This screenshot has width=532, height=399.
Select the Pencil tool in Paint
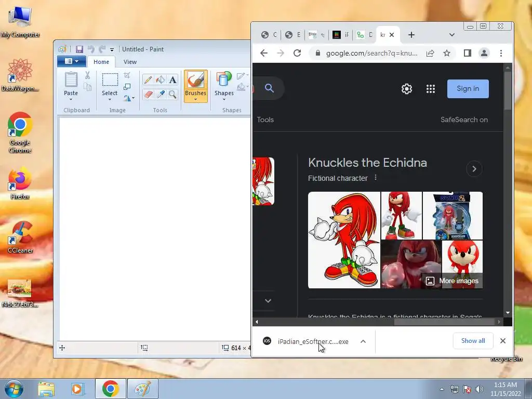coord(148,79)
